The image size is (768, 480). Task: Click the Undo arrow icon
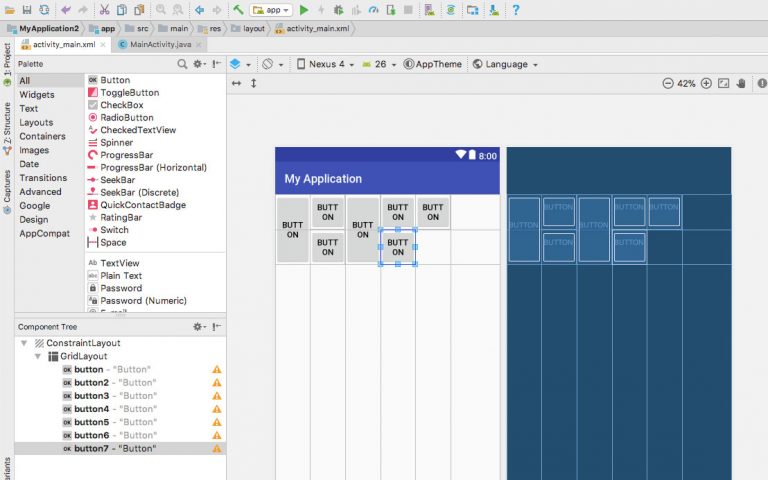click(x=66, y=10)
